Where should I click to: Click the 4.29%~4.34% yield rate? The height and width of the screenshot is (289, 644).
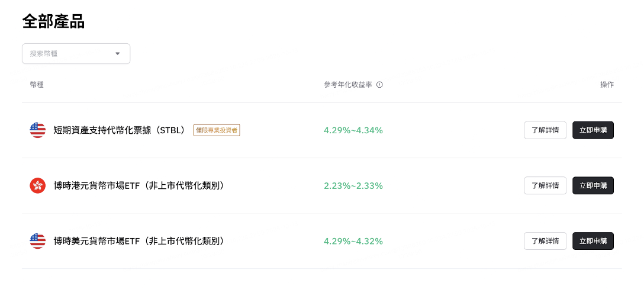[353, 130]
